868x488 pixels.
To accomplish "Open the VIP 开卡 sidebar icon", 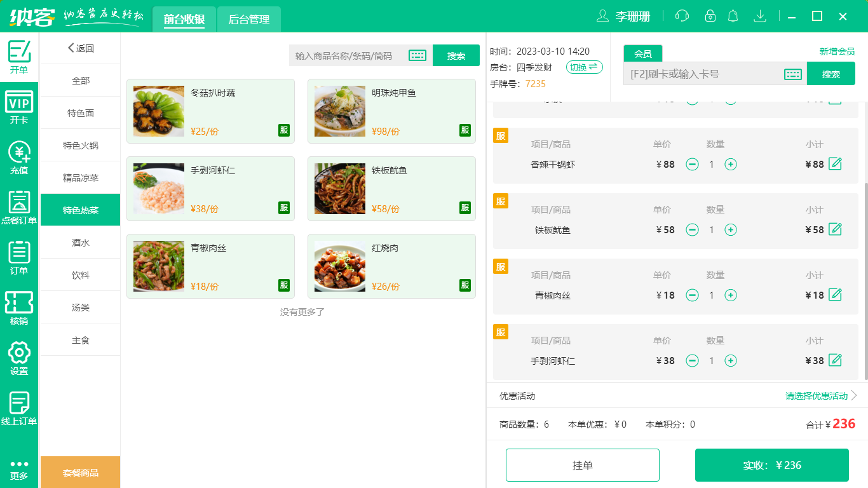I will pos(19,107).
